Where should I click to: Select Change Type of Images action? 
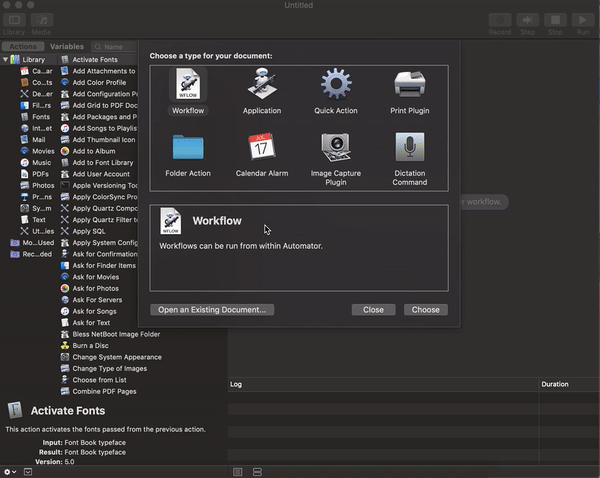[109, 369]
